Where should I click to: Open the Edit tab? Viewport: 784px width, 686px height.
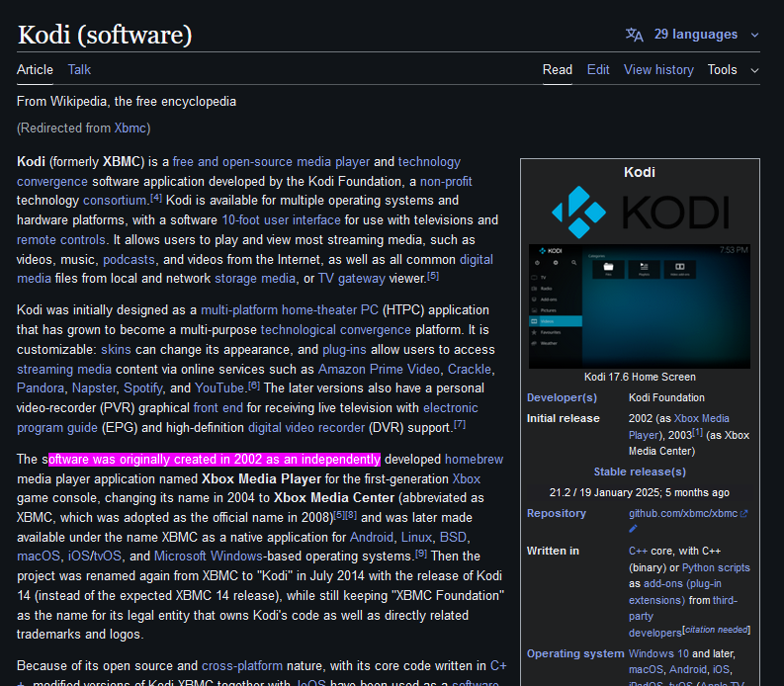(598, 70)
